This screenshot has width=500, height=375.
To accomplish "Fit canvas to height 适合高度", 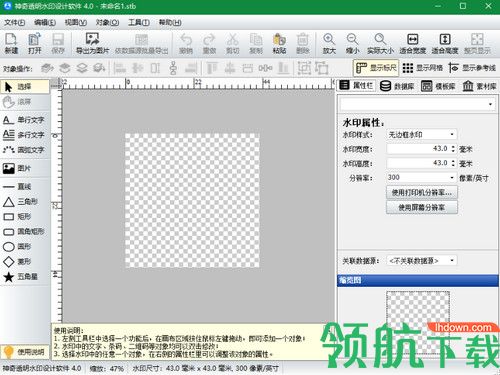I will click(x=445, y=43).
